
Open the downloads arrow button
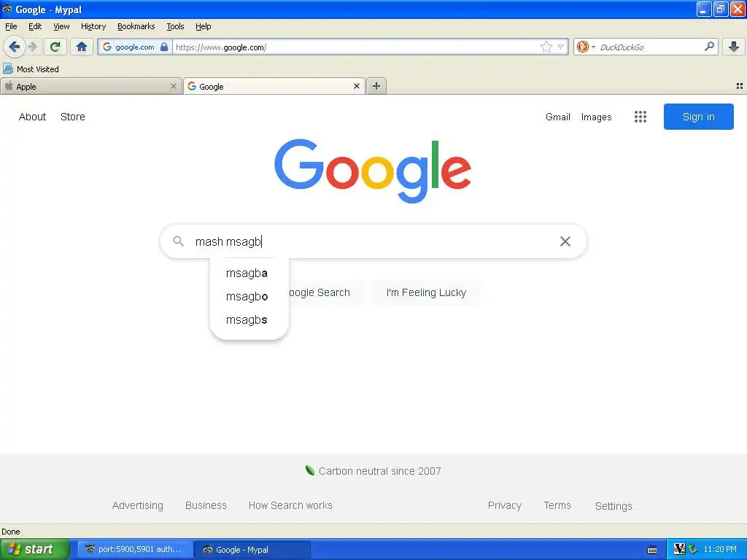pyautogui.click(x=734, y=47)
